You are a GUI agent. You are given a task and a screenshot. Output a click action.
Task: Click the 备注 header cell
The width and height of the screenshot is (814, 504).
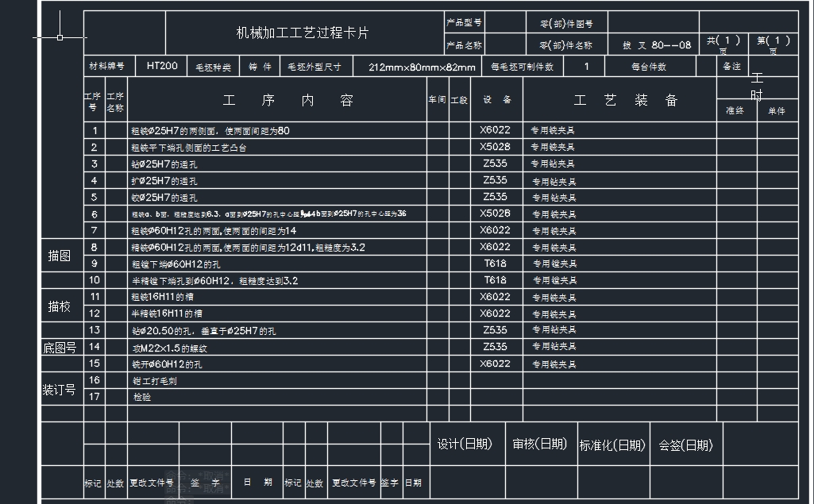(731, 66)
